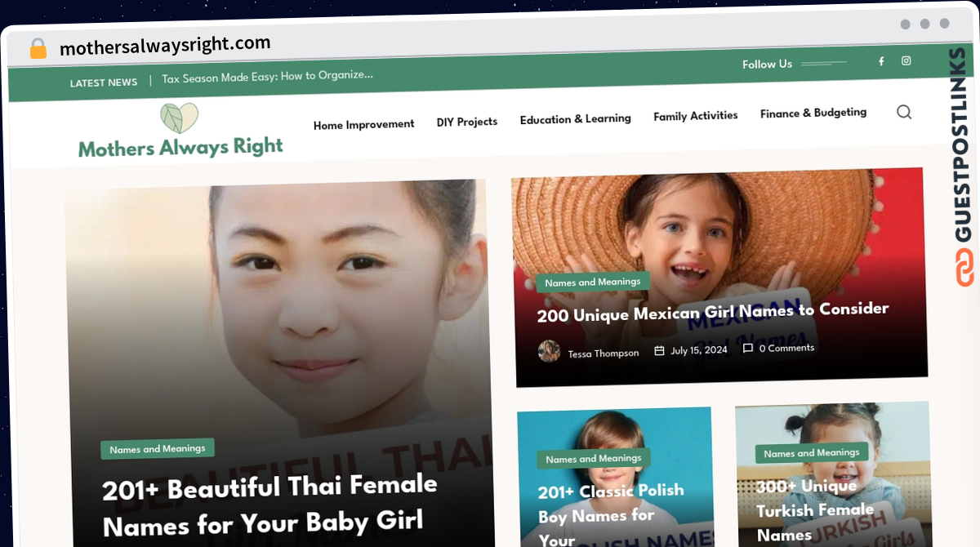Open Finance & Budgeting category
This screenshot has height=547, width=980.
tap(813, 113)
